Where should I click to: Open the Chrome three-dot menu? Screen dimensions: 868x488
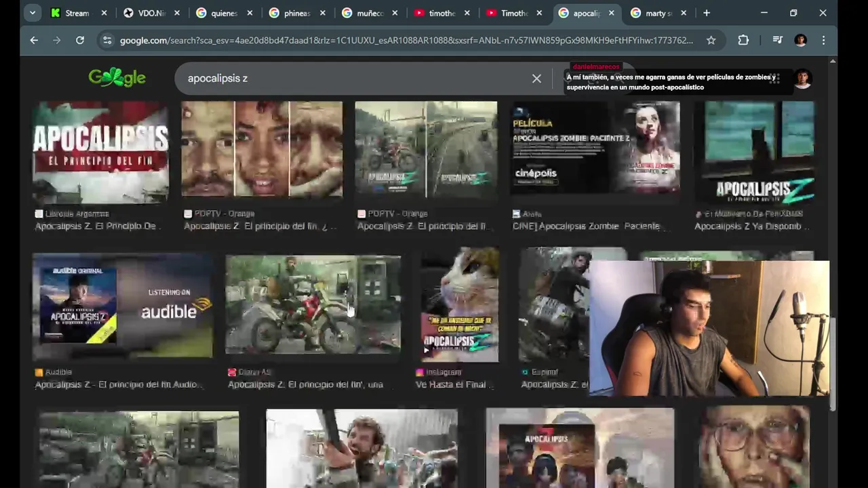823,40
